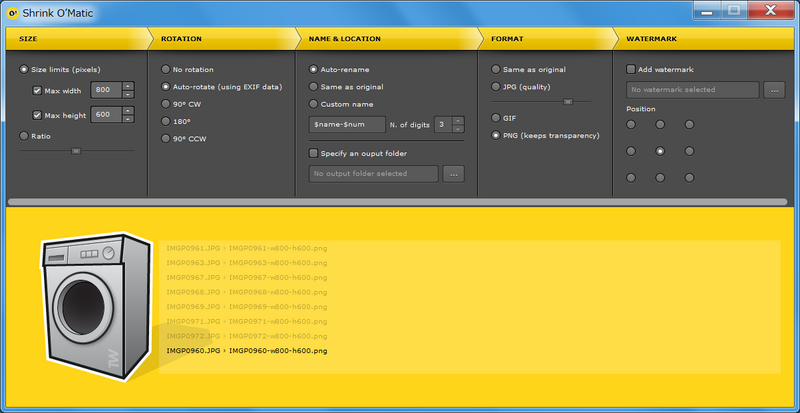Uncheck the Max width checkbox

[x=37, y=91]
